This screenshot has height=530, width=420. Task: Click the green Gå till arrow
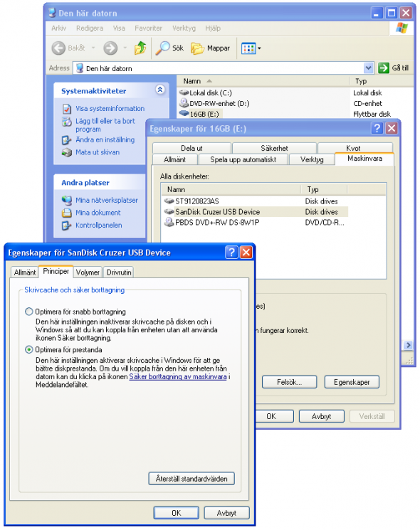click(384, 68)
